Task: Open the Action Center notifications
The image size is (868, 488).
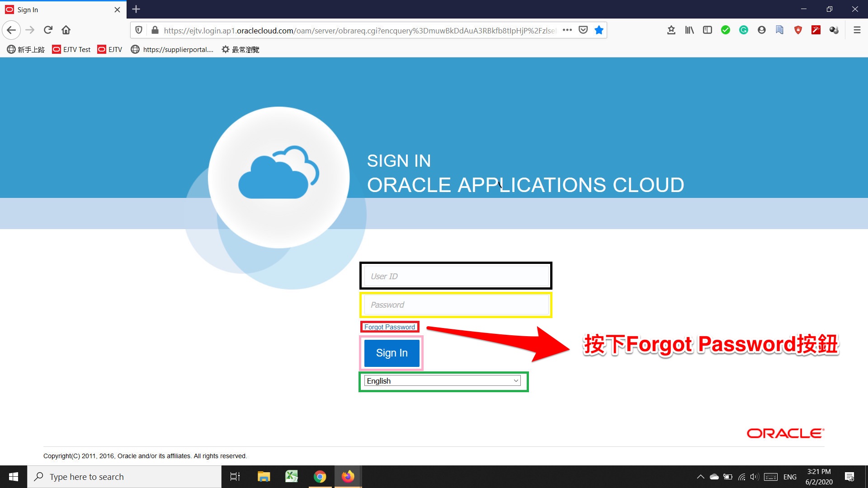Action: pos(849,477)
